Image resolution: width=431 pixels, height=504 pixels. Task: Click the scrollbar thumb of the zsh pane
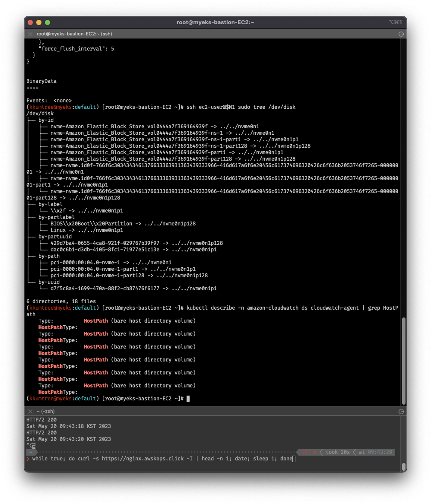point(404,466)
